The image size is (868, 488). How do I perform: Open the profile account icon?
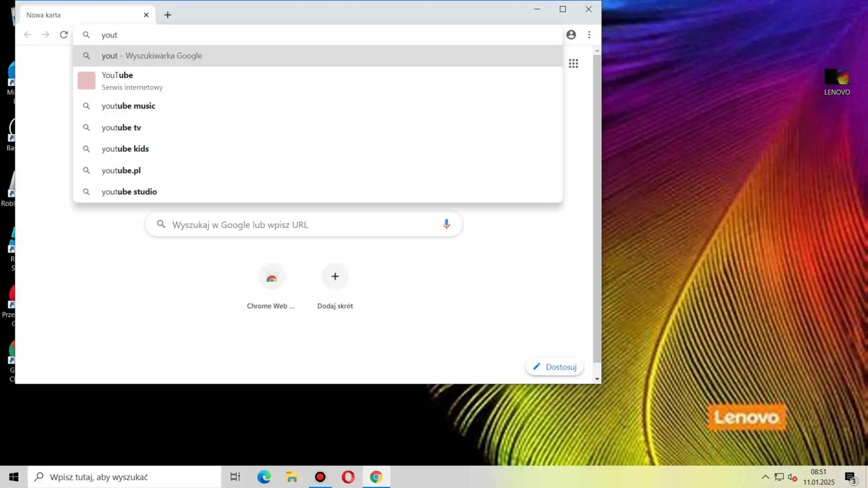click(571, 35)
